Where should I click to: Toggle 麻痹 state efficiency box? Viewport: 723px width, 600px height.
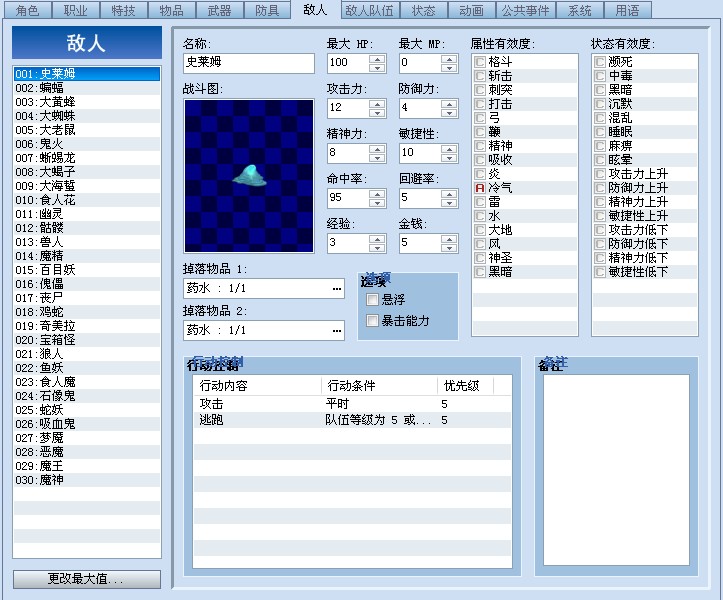(x=599, y=146)
